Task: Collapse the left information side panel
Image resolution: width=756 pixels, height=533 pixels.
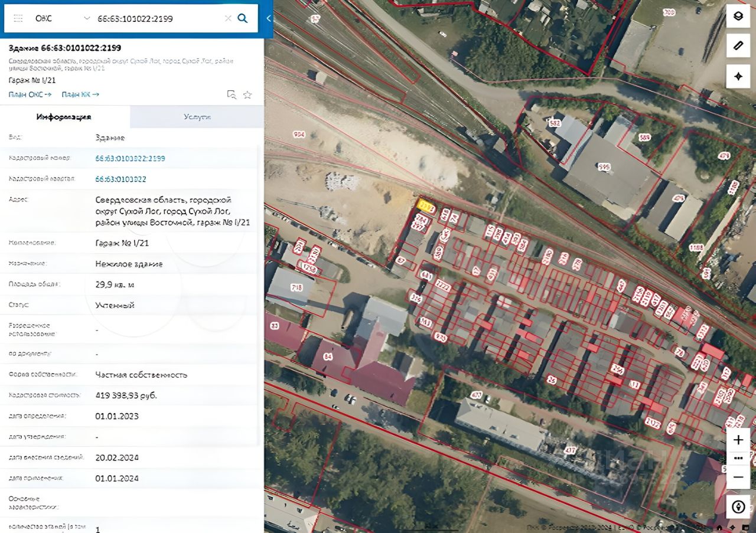Action: coord(268,18)
